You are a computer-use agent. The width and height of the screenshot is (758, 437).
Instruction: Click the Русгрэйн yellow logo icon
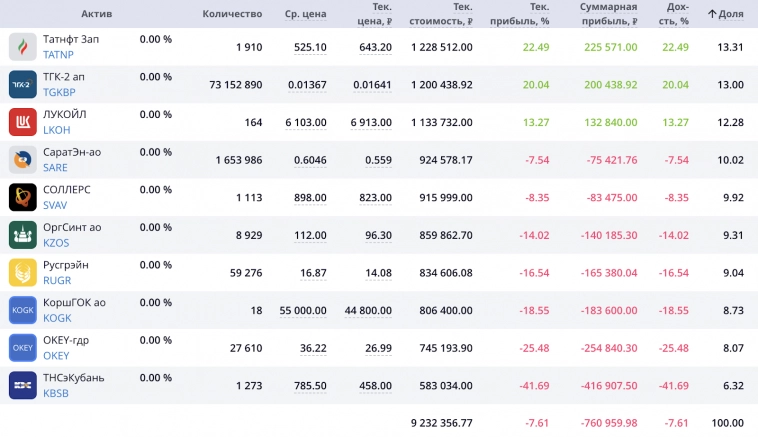[23, 272]
